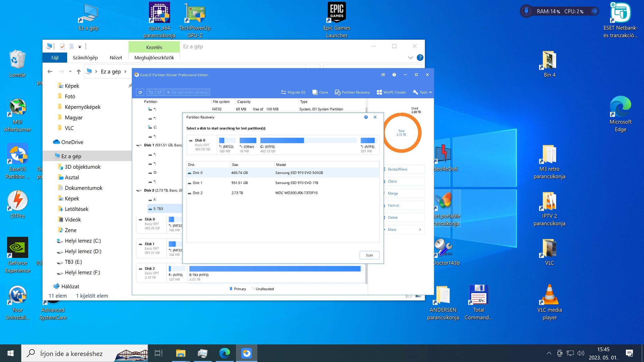The width and height of the screenshot is (644, 362).
Task: Click the Windows Start button
Action: 10,353
